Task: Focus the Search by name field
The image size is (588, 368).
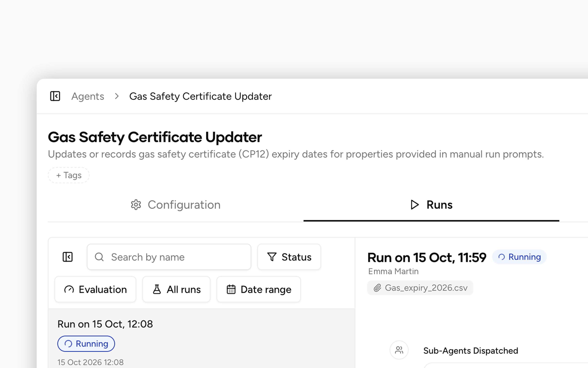Action: [169, 257]
